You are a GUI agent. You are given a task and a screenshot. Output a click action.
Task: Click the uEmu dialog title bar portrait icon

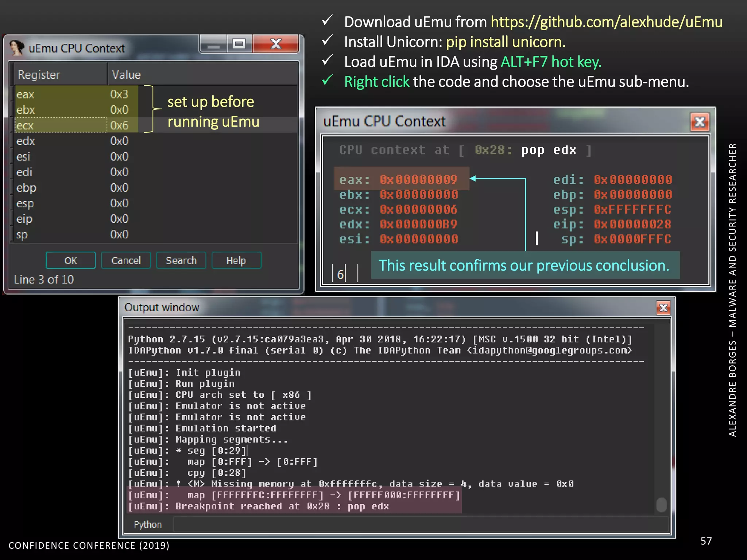pos(17,48)
